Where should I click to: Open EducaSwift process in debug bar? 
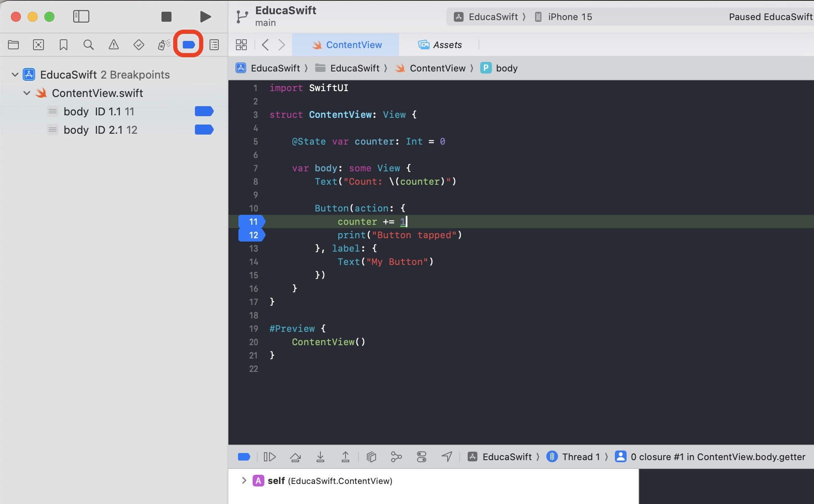[500, 457]
